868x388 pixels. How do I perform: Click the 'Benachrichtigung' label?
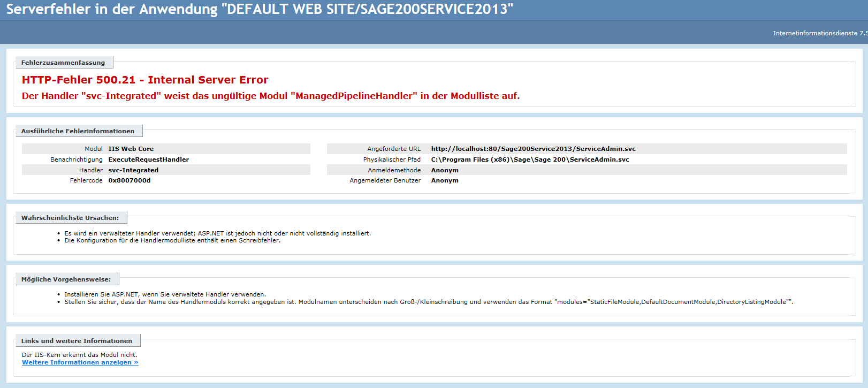click(x=77, y=159)
